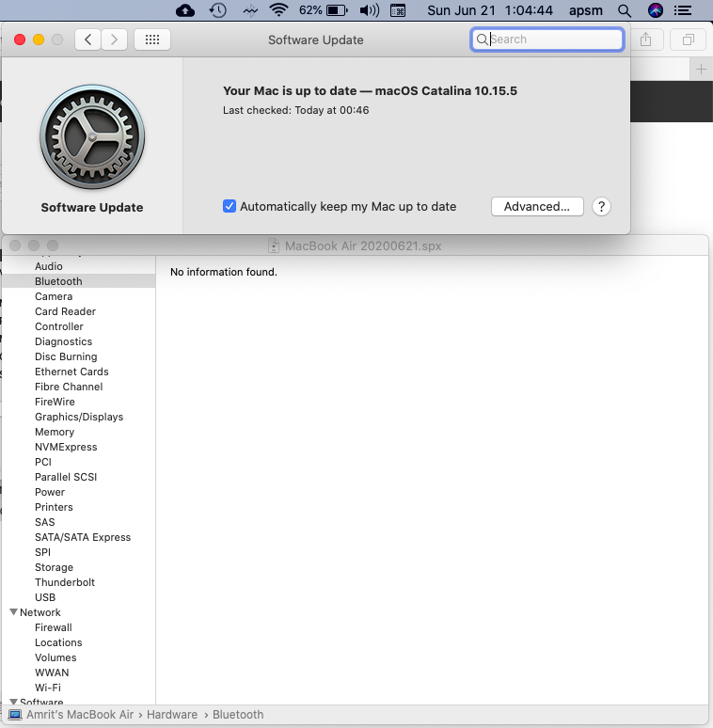Launch Siri from the menu bar

pos(656,10)
